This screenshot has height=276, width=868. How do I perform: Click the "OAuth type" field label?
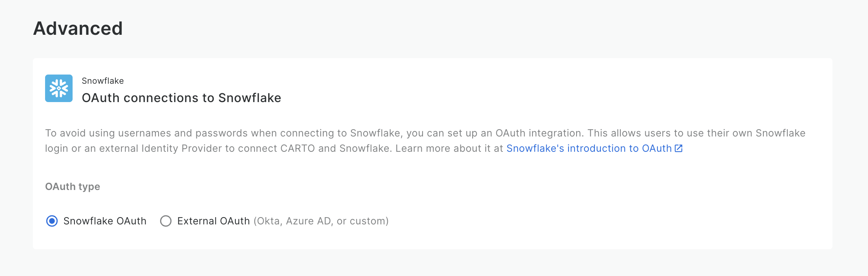(73, 187)
